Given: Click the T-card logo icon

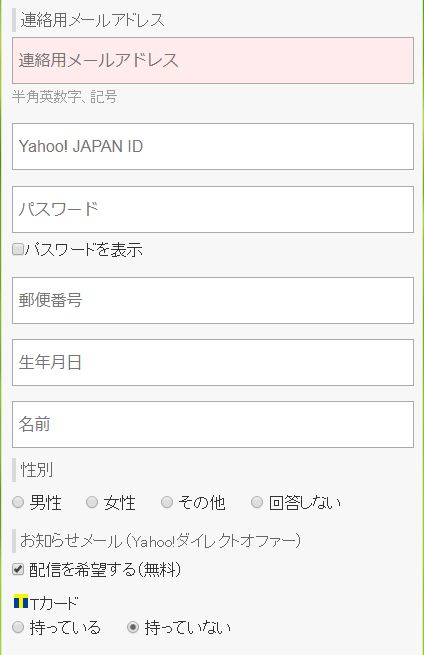Looking at the screenshot, I should tap(21, 602).
